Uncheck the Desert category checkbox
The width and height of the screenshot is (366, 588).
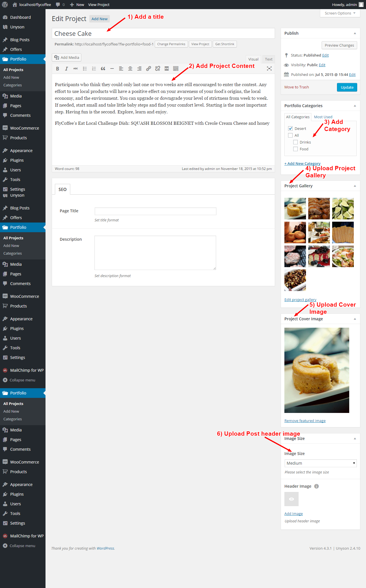tap(290, 128)
